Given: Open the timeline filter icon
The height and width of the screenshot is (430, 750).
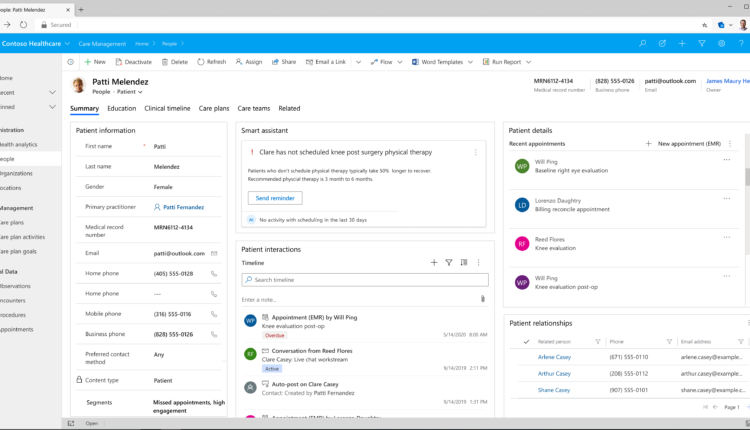Looking at the screenshot, I should [x=449, y=262].
